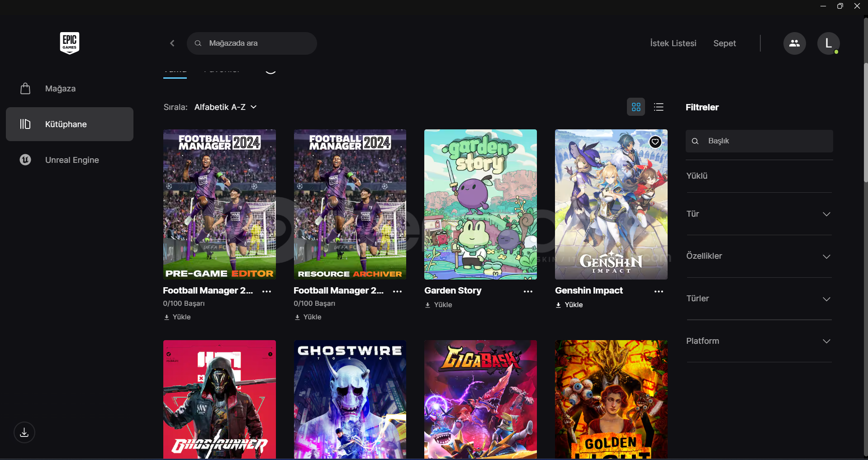Click the Unreal Engine logo icon

(25, 160)
